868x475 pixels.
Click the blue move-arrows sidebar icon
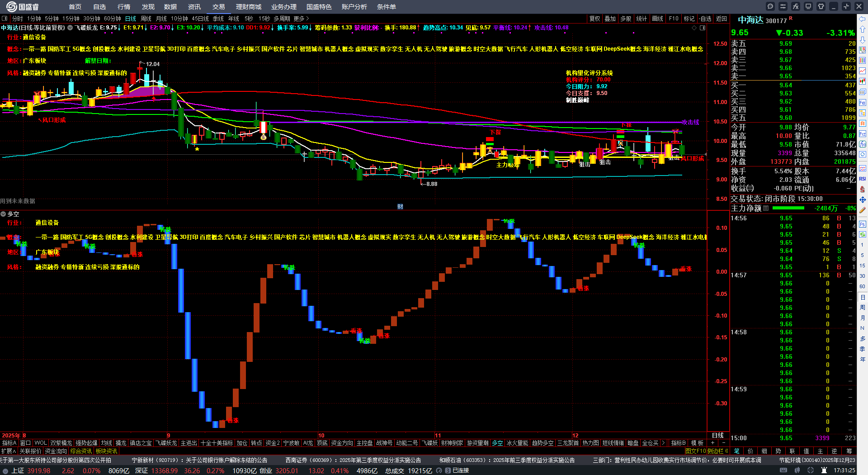click(863, 199)
